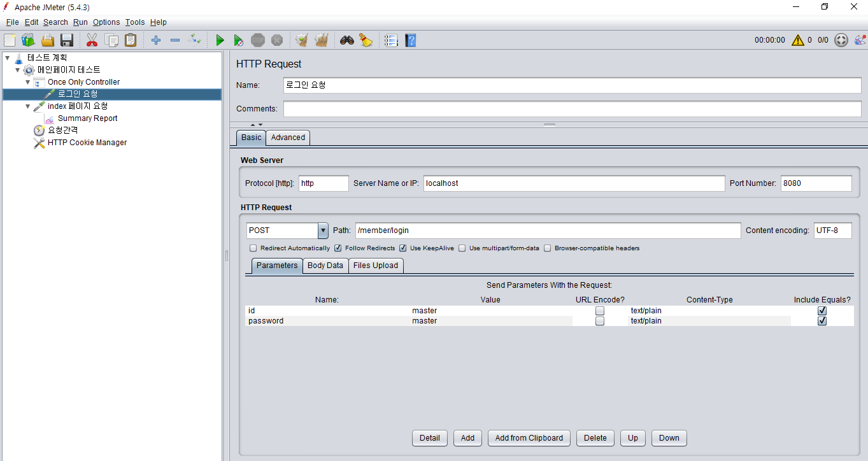Click the green Start test run icon
868x461 pixels.
coord(220,40)
